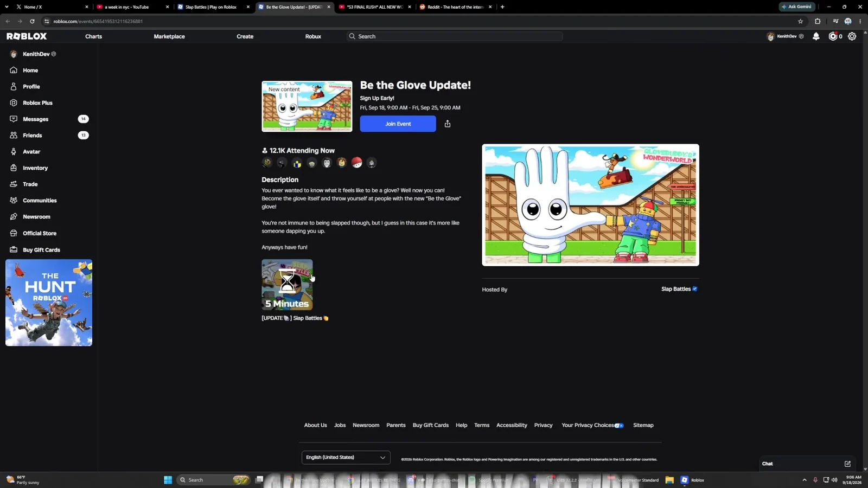The height and width of the screenshot is (488, 868).
Task: Open the 5 Minutes game thumbnail
Action: click(x=287, y=285)
